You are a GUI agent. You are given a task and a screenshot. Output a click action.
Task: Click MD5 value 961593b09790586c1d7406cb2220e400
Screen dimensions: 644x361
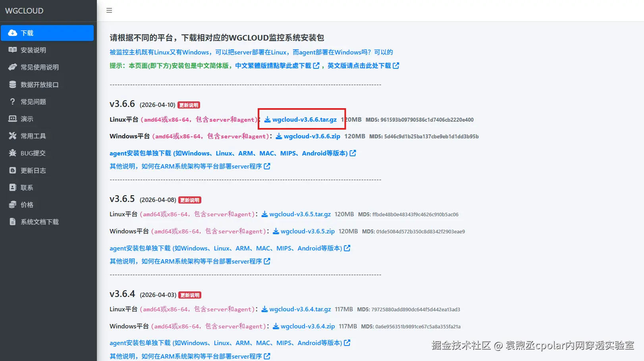click(427, 120)
